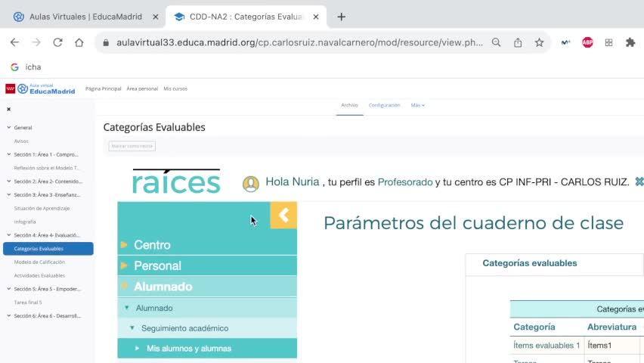Go back to previous page
The height and width of the screenshot is (363, 644).
coord(15,42)
